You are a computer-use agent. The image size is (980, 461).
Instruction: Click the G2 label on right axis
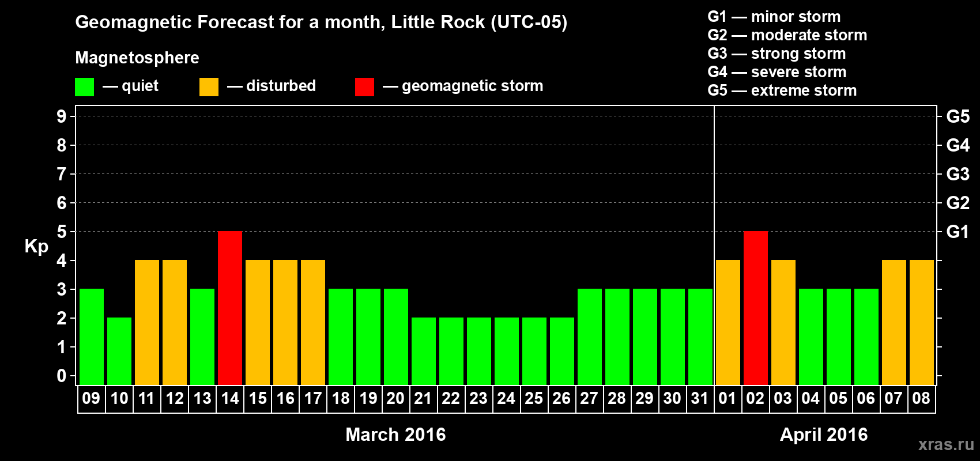click(x=958, y=203)
